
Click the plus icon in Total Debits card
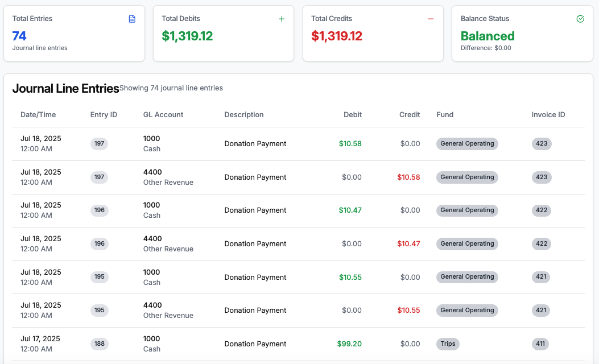coord(282,19)
